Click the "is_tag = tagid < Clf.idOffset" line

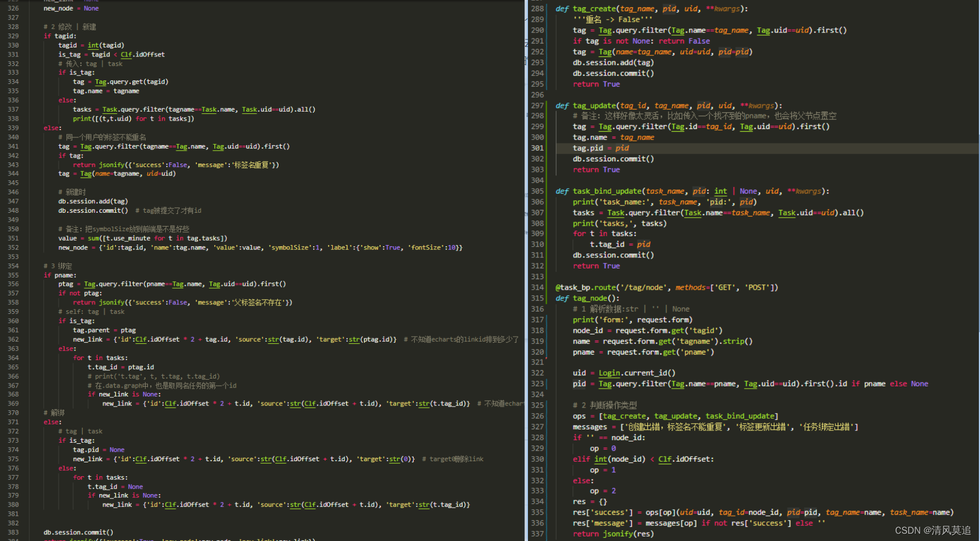point(111,55)
